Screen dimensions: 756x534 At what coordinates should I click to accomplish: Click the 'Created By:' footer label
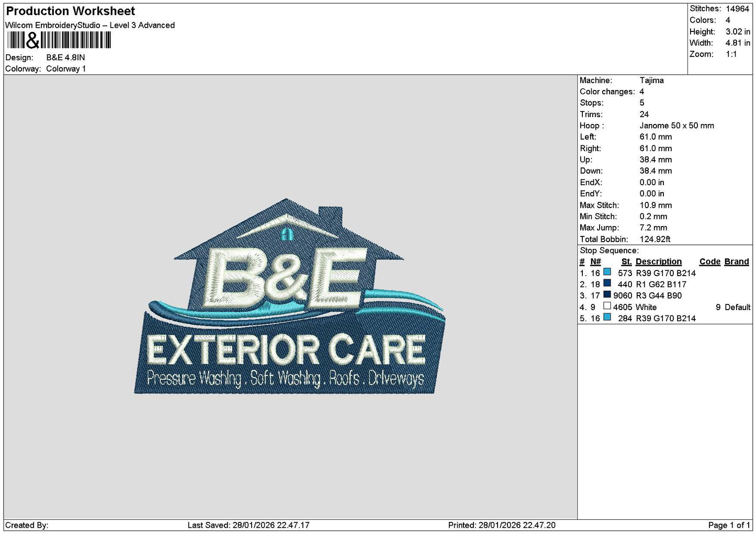27,525
